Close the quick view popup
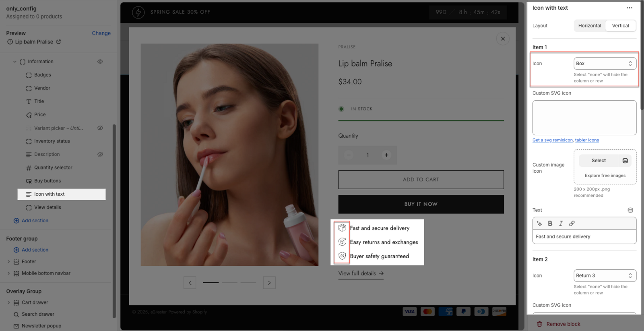 click(x=503, y=39)
